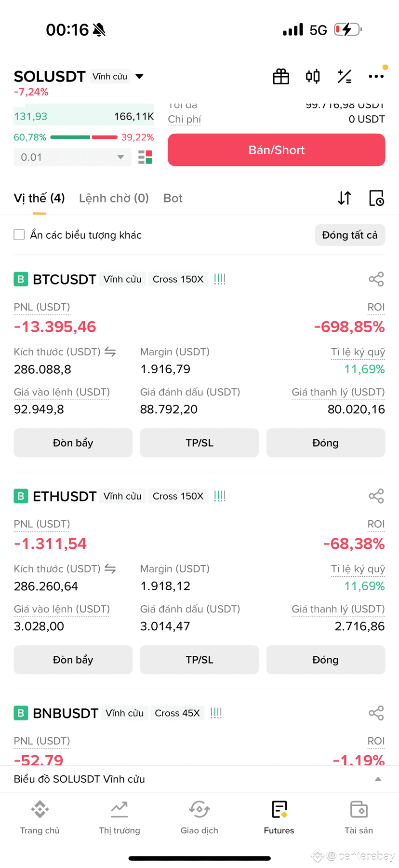Tap the sort positions arrows icon

pyautogui.click(x=345, y=198)
